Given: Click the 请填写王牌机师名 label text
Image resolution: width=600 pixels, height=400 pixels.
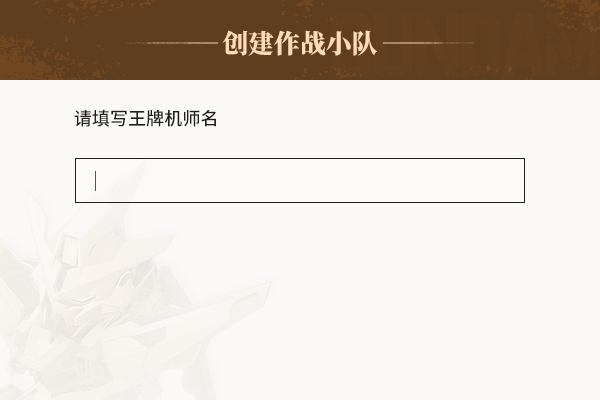Looking at the screenshot, I should pos(146,118).
